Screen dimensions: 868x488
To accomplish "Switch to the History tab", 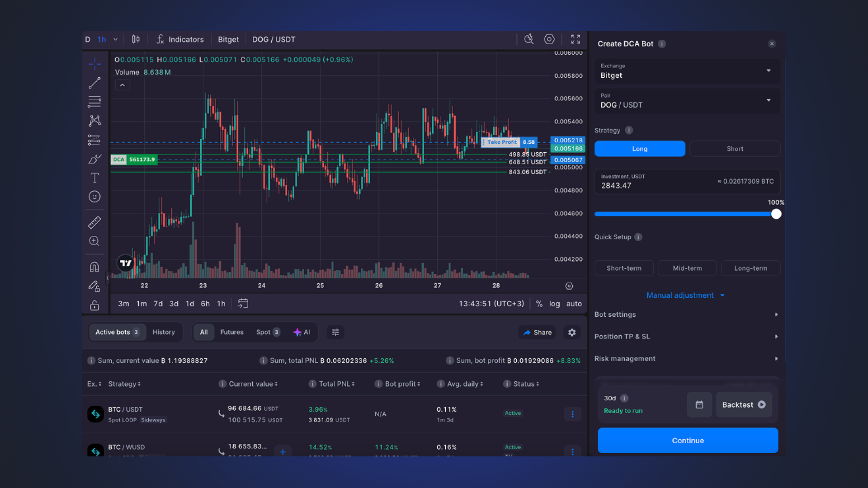I will click(x=164, y=332).
